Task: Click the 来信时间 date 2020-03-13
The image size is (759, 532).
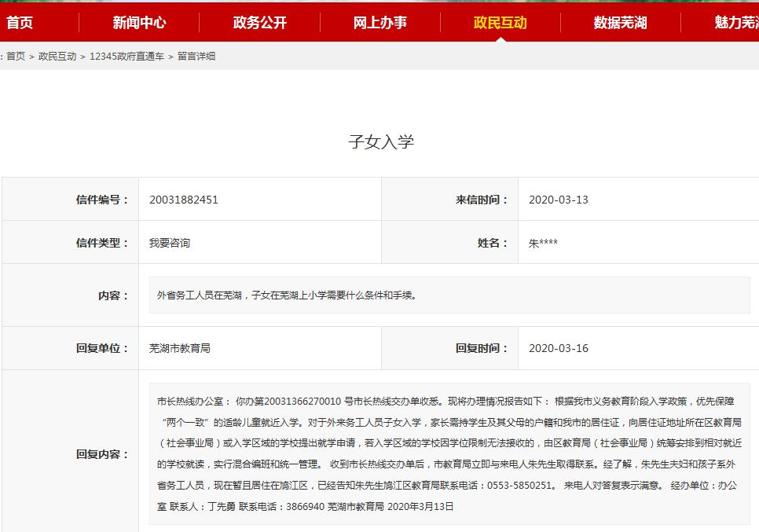Action: tap(552, 199)
